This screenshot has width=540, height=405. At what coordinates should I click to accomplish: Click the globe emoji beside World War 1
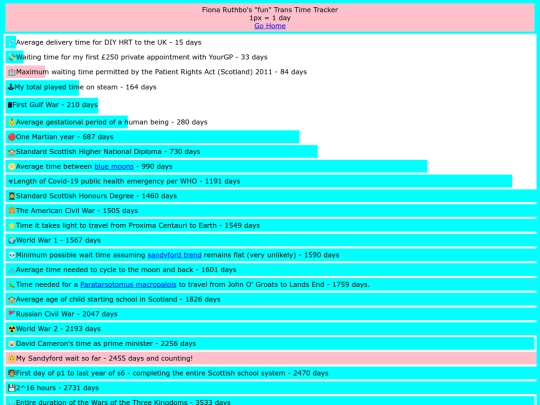pyautogui.click(x=11, y=240)
